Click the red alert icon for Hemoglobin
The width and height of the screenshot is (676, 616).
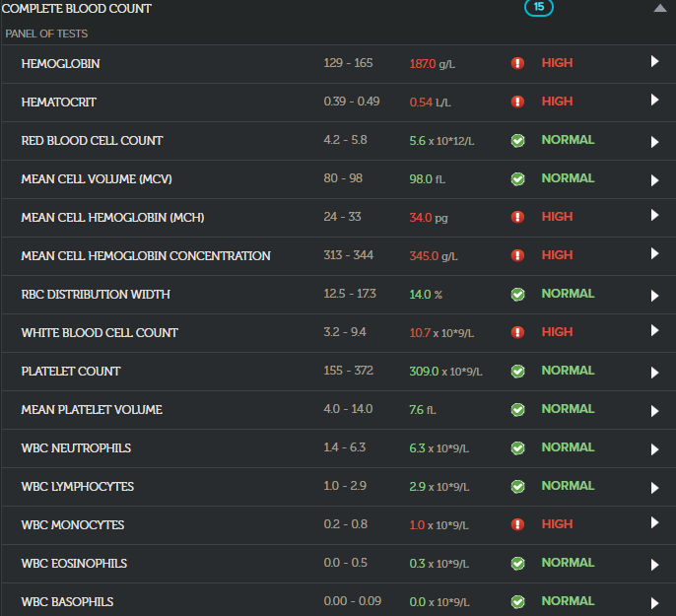pyautogui.click(x=517, y=63)
